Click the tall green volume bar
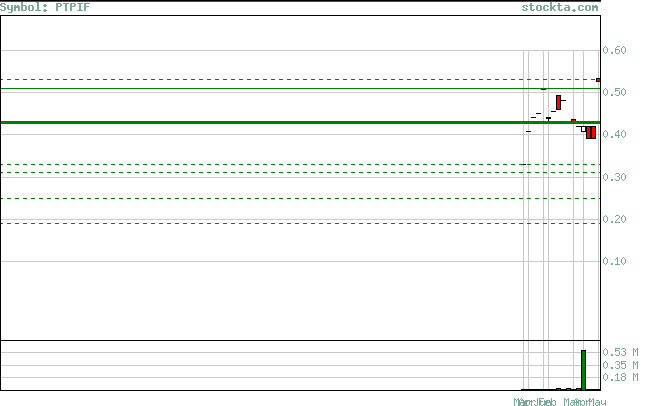Viewport: 655px width, 406px height. pos(584,370)
